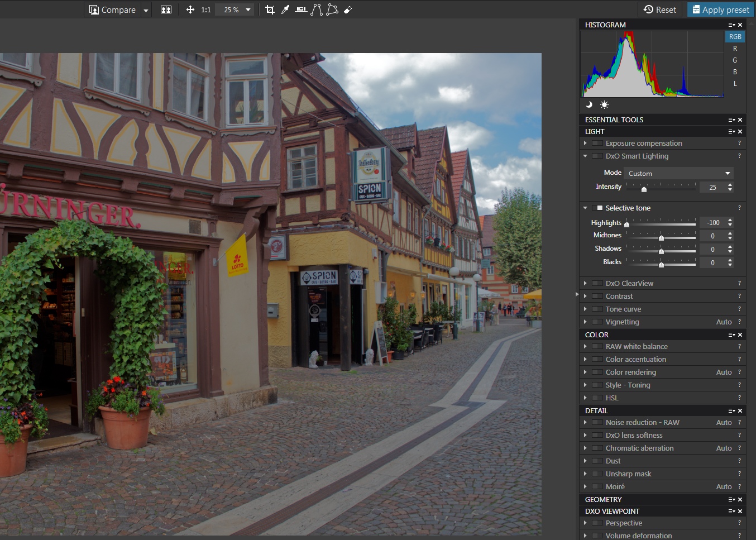Activate the Horizon leveling tool
Image resolution: width=756 pixels, height=540 pixels.
pos(301,9)
